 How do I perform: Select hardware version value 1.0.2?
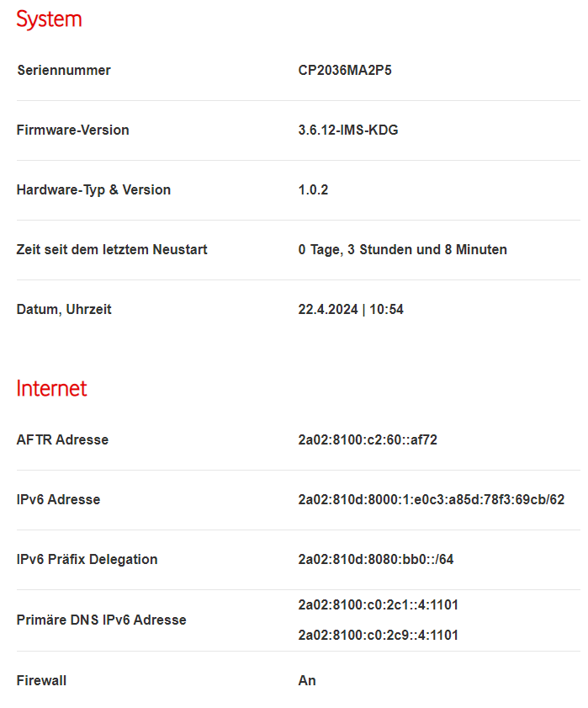313,189
